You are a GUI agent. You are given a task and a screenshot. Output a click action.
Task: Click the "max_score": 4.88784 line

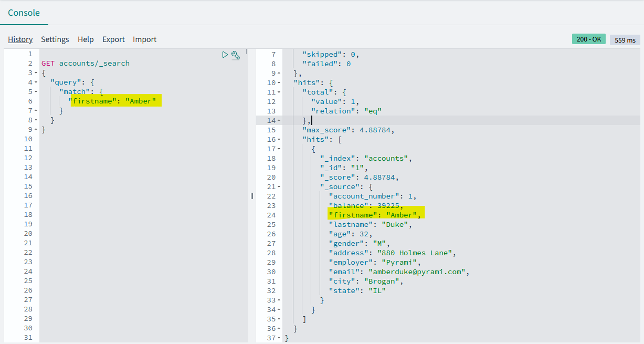(348, 130)
